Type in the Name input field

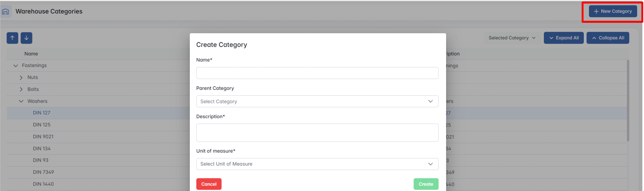317,73
